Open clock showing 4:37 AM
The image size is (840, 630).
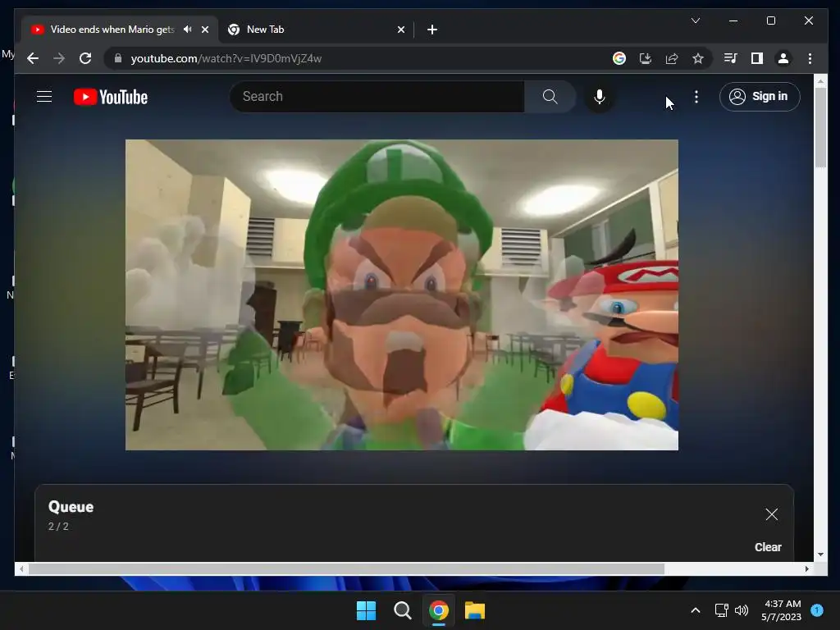coord(782,610)
